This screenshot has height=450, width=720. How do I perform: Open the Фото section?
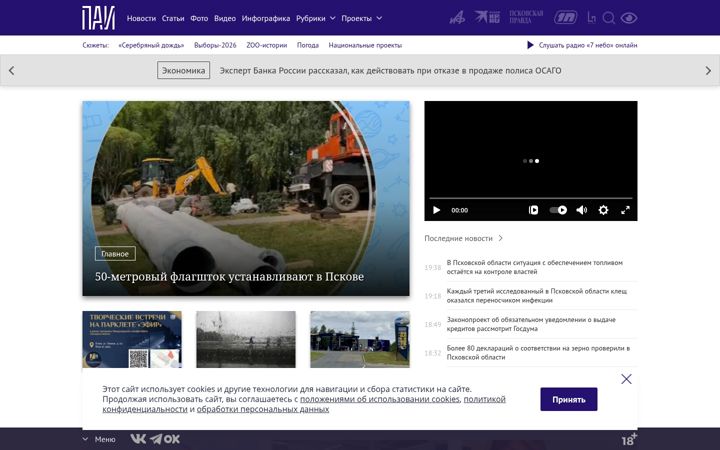point(199,18)
